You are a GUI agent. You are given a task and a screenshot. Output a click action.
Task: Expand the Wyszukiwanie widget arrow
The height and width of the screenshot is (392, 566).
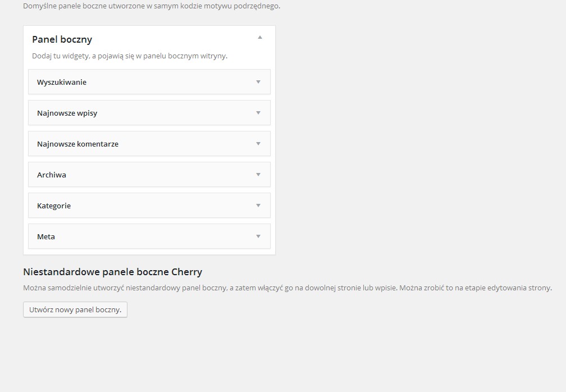point(258,82)
